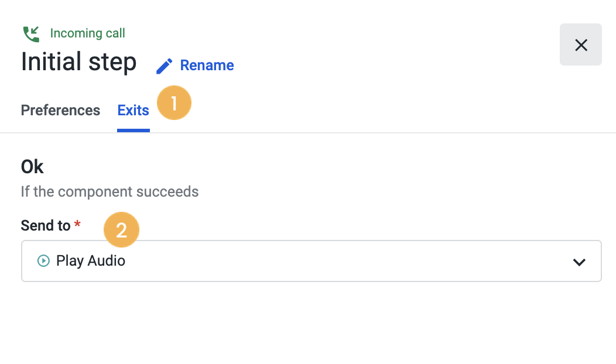
Task: Open the Play Audio combo box
Action: click(311, 261)
